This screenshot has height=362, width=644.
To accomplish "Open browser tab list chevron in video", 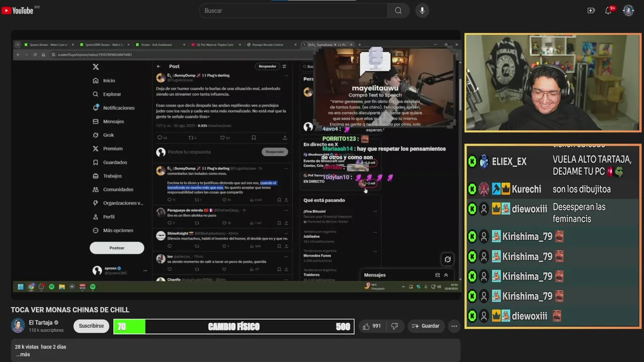I will tap(18, 45).
